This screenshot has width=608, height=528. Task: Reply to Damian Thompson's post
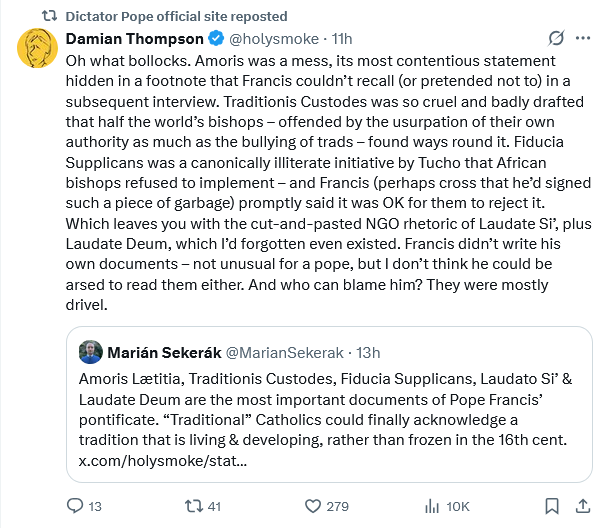tap(76, 506)
